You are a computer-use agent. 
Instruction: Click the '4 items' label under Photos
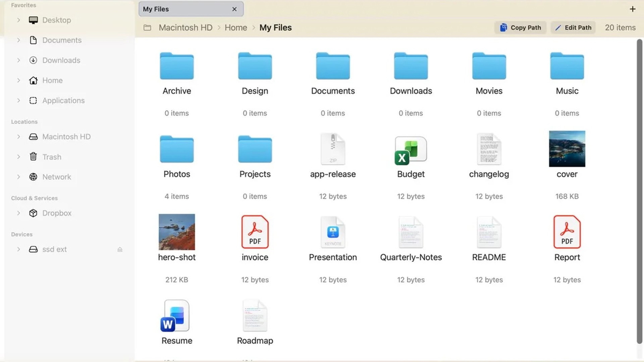click(177, 196)
